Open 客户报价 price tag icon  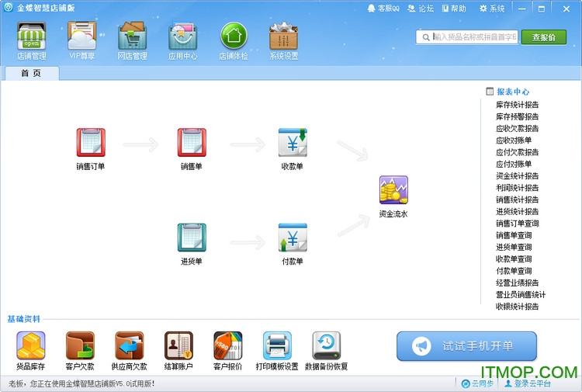point(228,345)
